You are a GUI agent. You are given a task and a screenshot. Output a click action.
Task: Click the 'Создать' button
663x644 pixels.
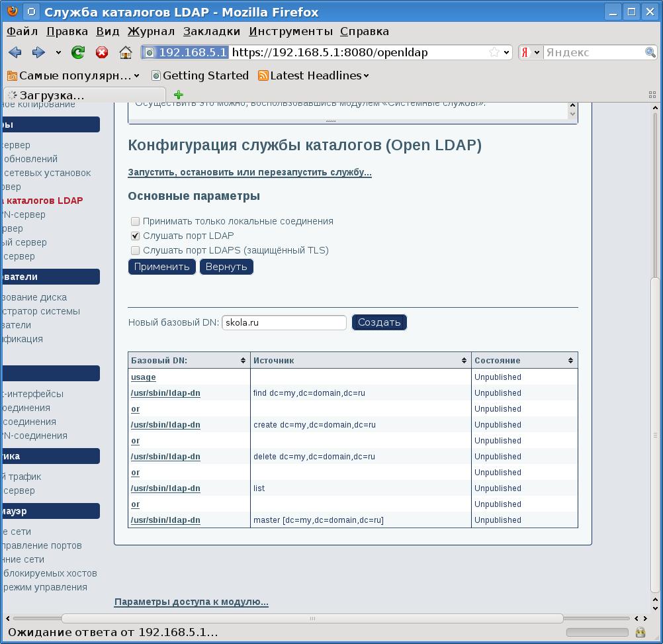379,322
